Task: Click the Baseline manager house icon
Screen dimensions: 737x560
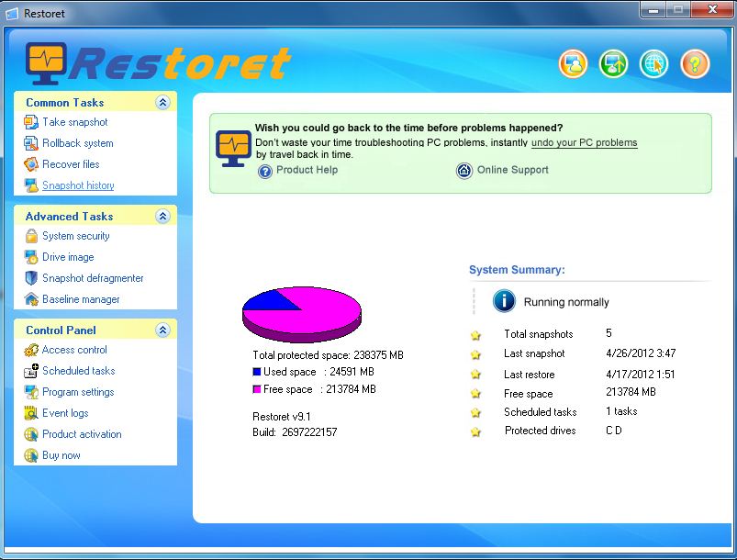Action: point(31,299)
